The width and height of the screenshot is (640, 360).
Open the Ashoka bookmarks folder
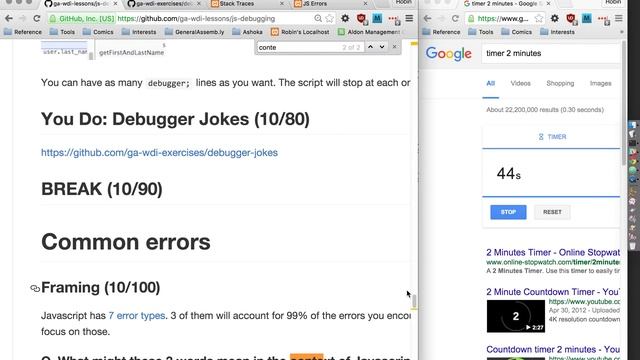[x=247, y=32]
